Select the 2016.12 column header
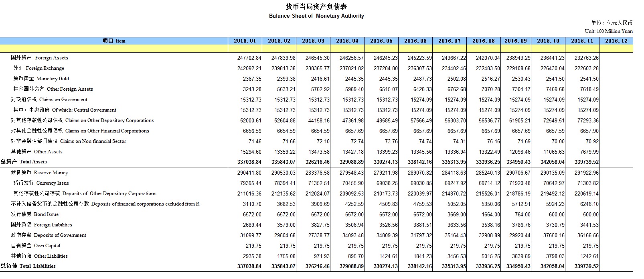 click(616, 41)
